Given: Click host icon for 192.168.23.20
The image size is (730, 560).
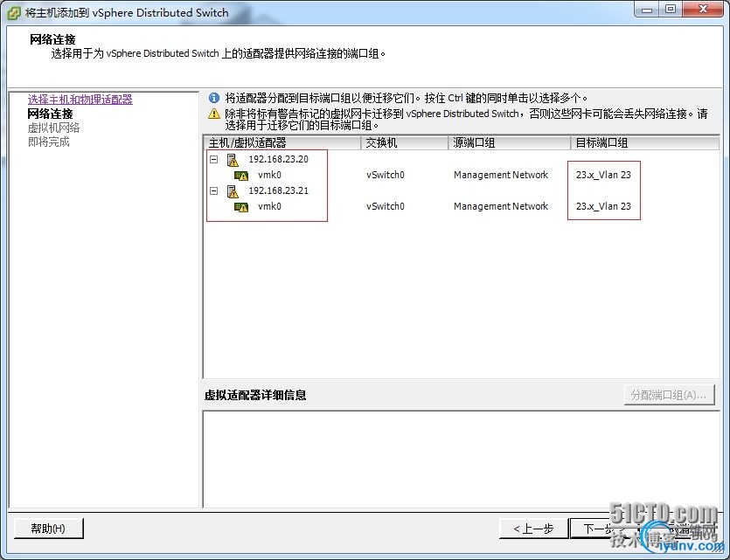Looking at the screenshot, I should 233,160.
